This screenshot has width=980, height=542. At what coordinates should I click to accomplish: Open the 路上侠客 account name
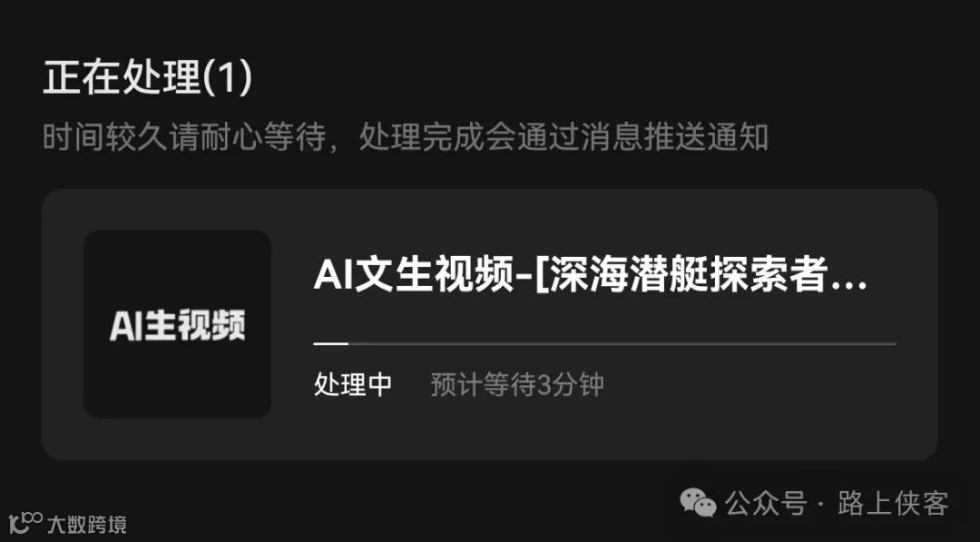click(893, 503)
